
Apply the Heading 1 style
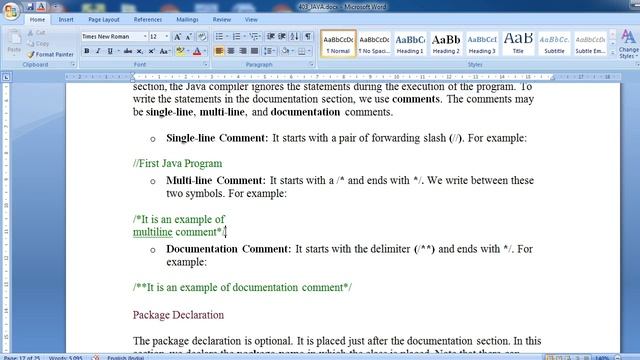410,43
